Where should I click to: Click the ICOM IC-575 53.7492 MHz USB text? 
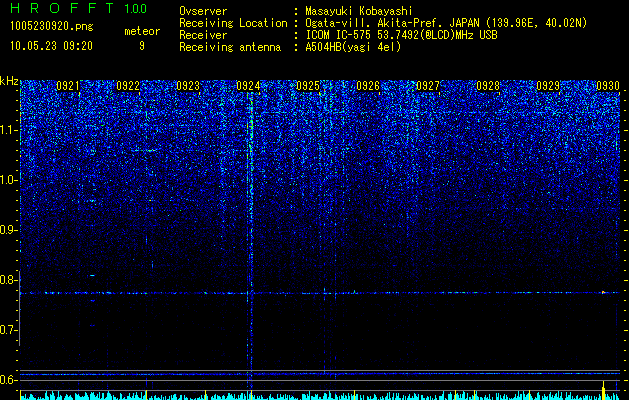401,35
